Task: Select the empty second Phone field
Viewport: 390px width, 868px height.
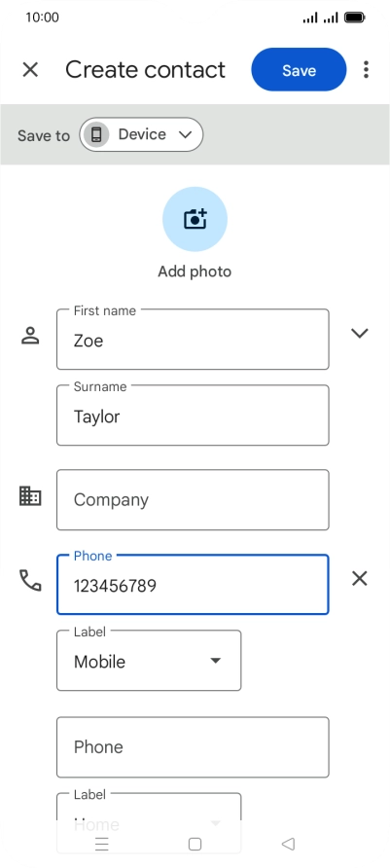Action: pos(193,747)
